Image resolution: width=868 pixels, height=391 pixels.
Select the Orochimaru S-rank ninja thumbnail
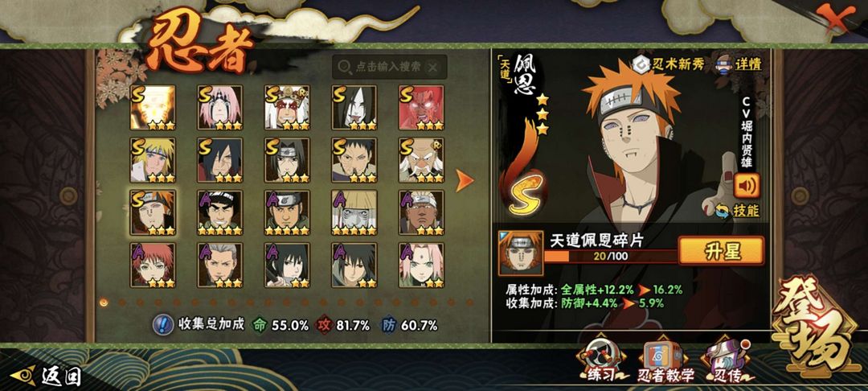pos(354,108)
